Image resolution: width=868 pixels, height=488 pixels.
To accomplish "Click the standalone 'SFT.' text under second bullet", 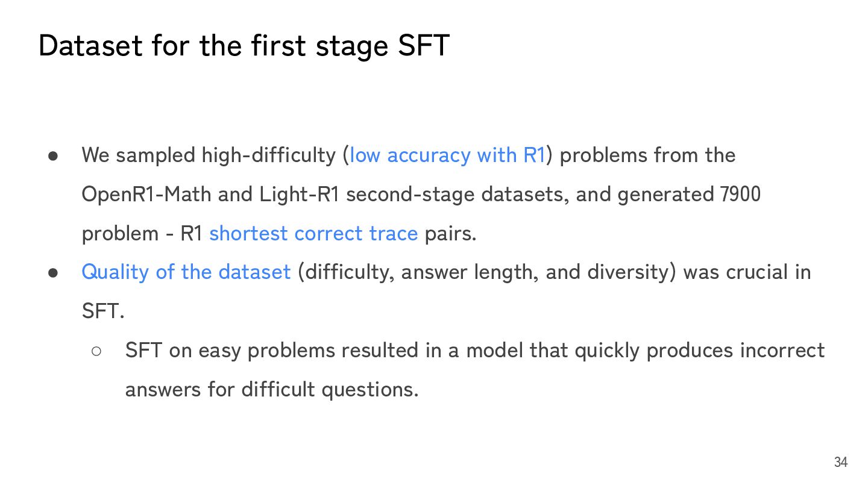I will point(102,311).
